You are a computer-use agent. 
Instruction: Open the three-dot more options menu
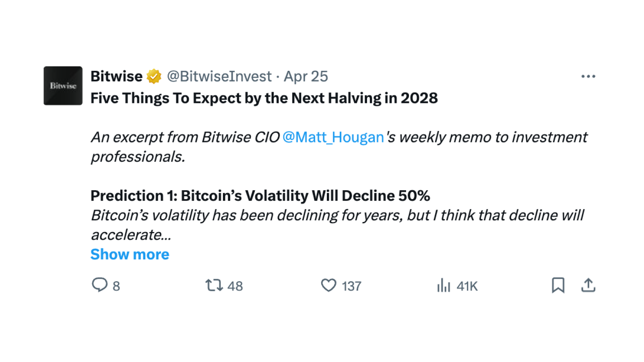coord(588,76)
